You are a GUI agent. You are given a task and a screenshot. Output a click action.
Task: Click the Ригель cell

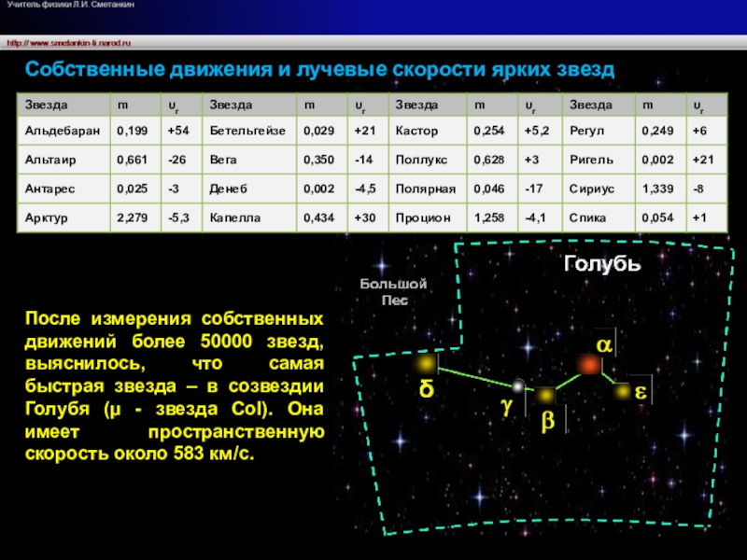click(x=599, y=160)
